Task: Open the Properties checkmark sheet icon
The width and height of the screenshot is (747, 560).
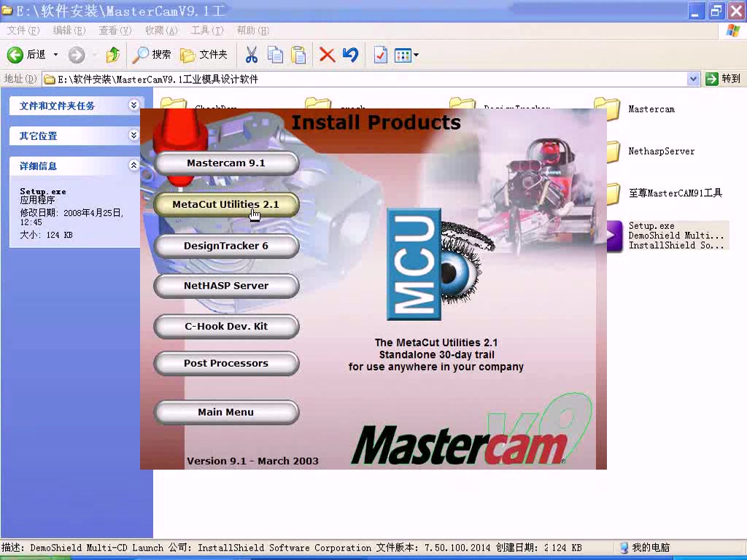Action: 380,55
